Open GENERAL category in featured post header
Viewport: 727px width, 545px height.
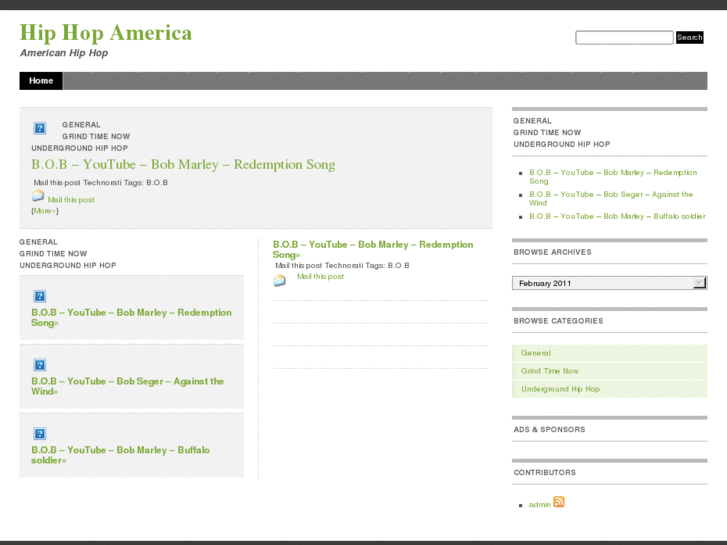point(81,125)
